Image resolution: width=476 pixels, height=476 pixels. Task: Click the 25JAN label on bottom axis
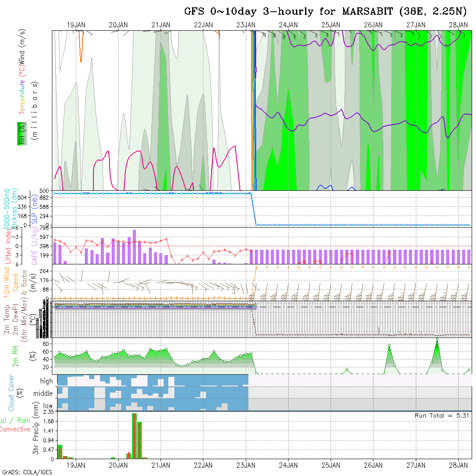pyautogui.click(x=331, y=465)
